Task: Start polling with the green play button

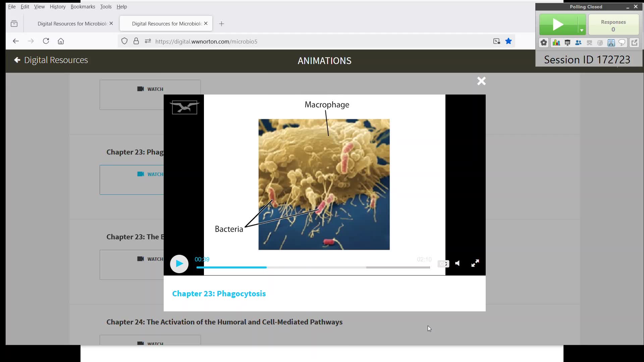Action: 558,24
